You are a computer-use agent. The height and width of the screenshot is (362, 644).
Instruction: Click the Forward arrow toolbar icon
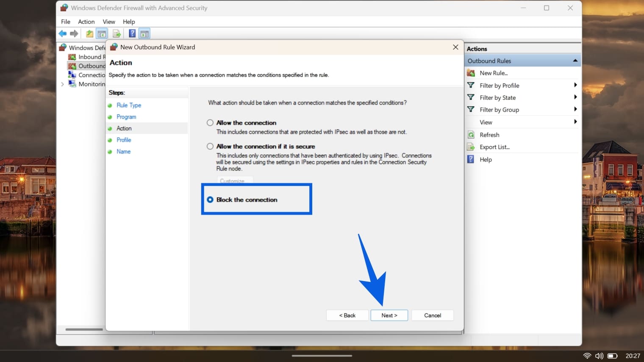click(74, 33)
